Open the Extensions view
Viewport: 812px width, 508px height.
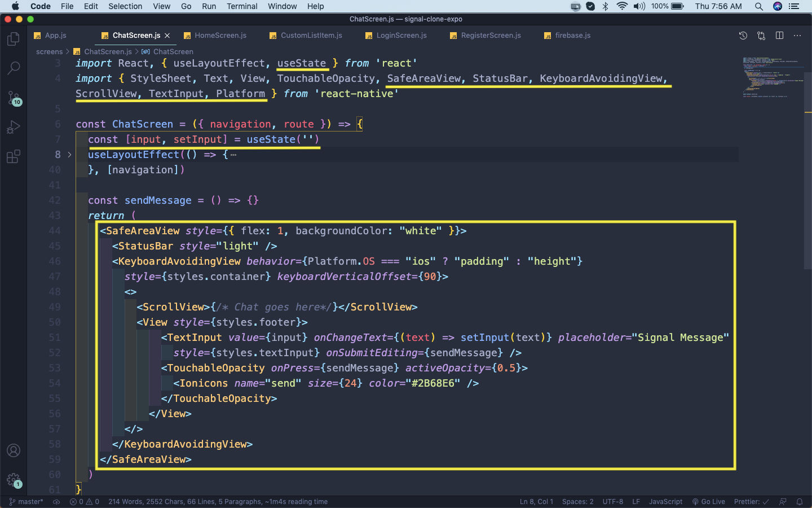[14, 156]
